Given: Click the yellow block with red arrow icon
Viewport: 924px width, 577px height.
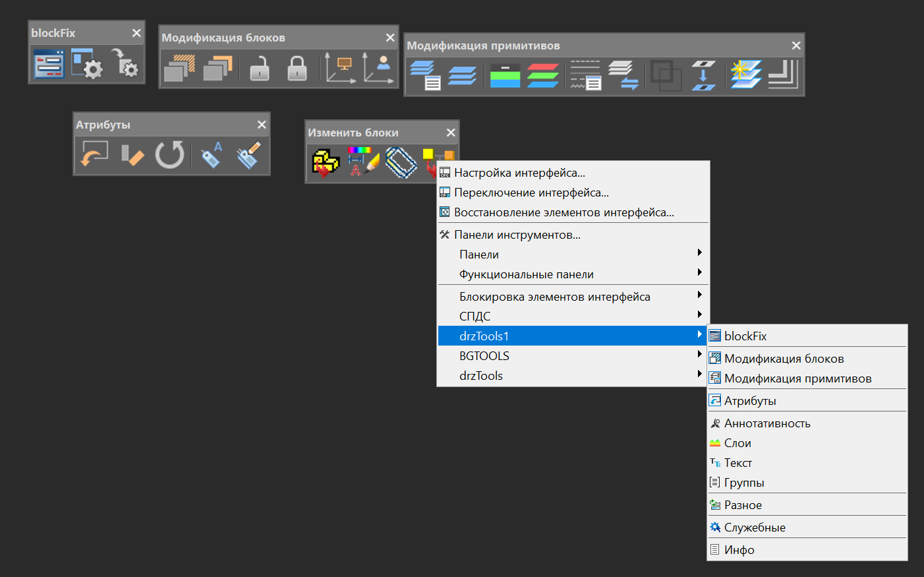Looking at the screenshot, I should (325, 163).
